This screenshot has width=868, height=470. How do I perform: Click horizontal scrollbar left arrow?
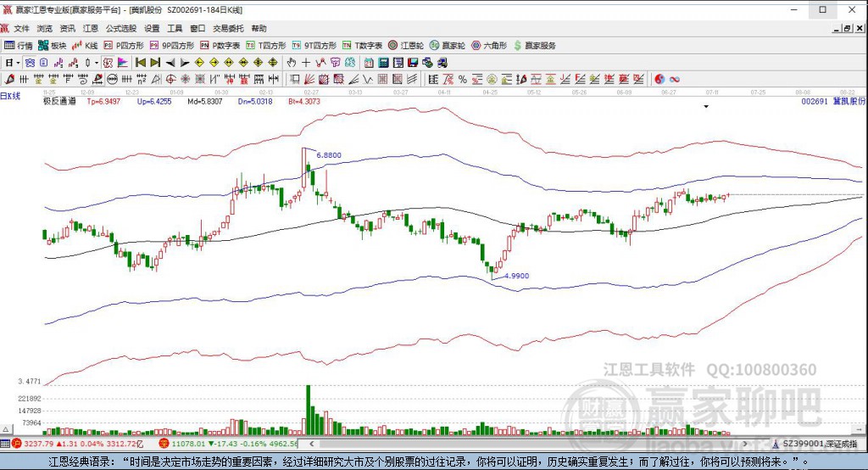click(x=312, y=444)
